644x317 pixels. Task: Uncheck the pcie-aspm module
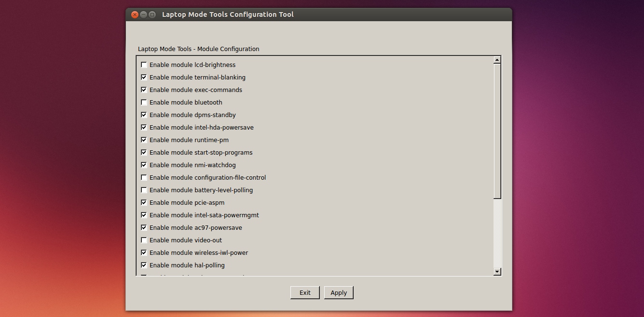144,202
